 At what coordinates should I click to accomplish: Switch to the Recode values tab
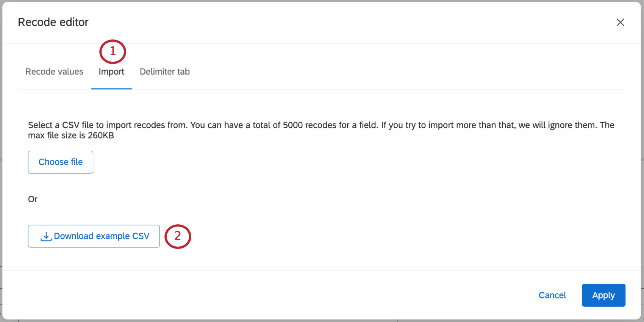(54, 72)
